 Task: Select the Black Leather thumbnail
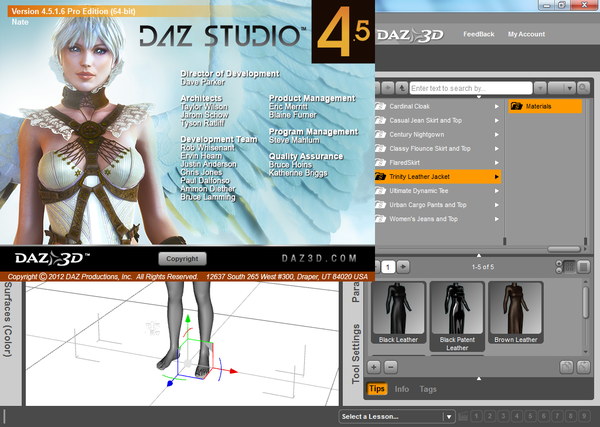(398, 312)
